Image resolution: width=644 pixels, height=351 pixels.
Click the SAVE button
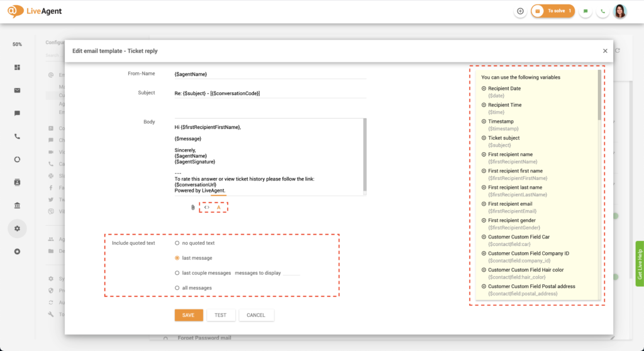click(189, 315)
